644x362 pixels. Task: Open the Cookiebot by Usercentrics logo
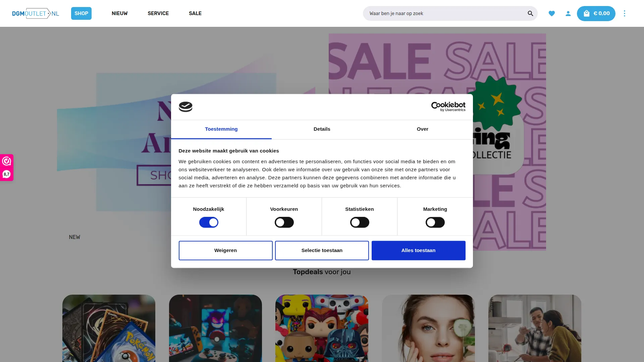click(x=448, y=107)
